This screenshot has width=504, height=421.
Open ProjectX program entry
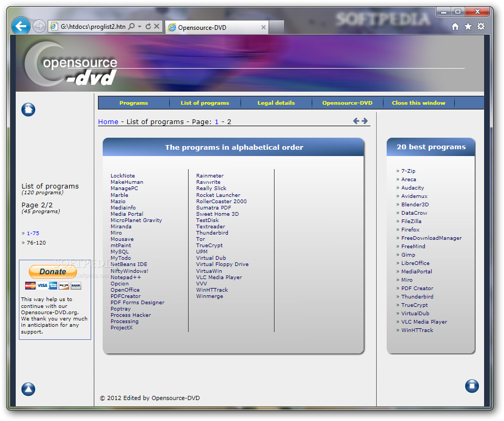(x=122, y=327)
